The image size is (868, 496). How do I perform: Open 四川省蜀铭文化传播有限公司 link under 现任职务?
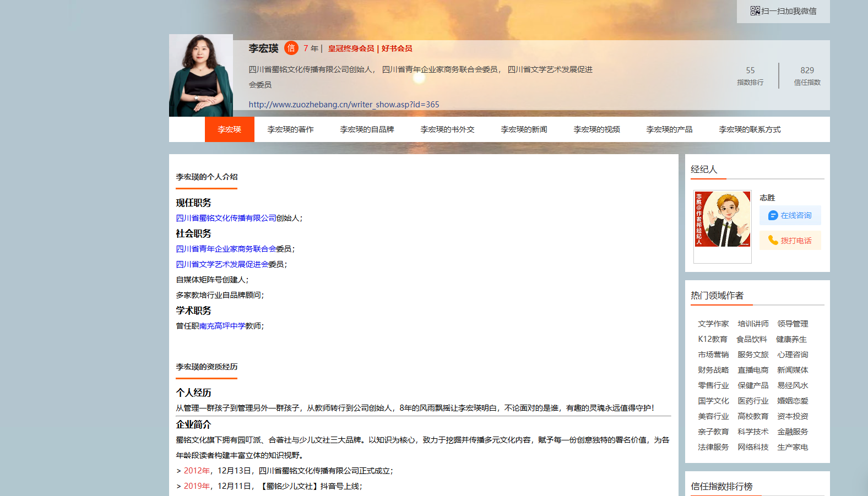226,218
